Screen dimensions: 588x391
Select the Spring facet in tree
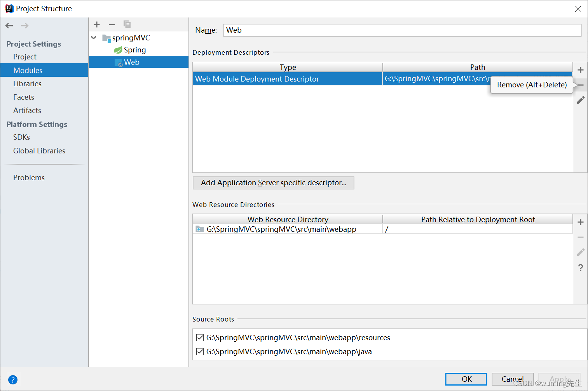[135, 50]
